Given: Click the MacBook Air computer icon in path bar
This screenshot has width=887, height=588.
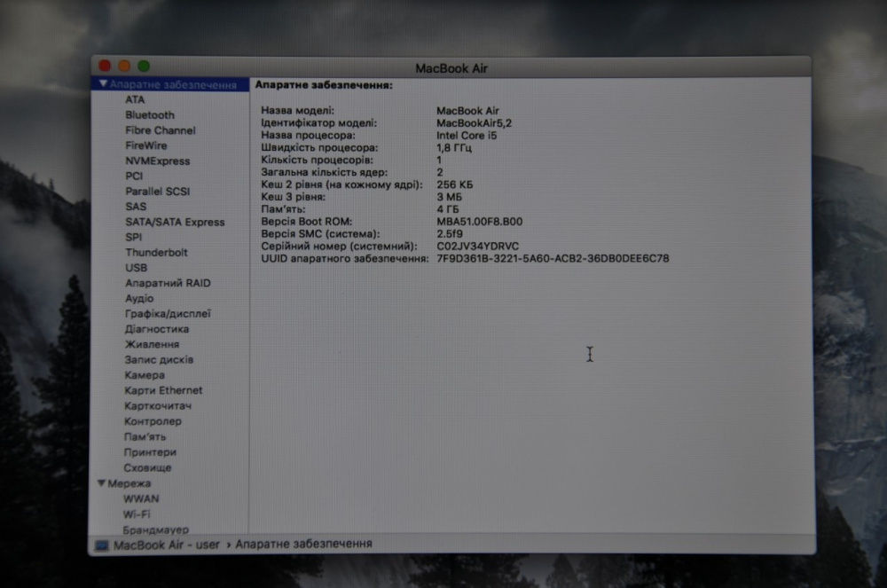Looking at the screenshot, I should point(102,545).
